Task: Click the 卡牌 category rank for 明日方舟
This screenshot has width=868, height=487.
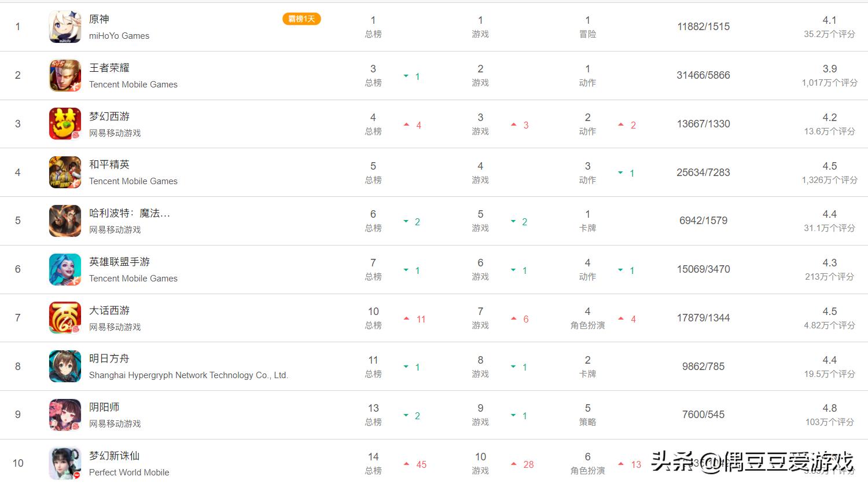Action: click(588, 367)
